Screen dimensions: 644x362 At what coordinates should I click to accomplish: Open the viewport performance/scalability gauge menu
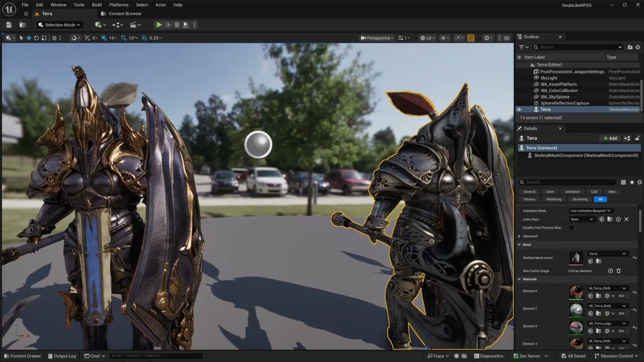click(459, 38)
